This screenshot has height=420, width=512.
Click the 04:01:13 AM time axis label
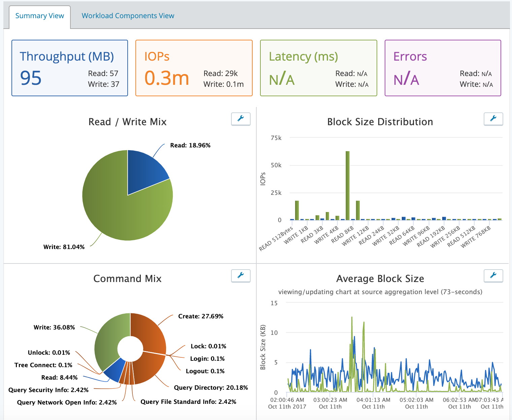[373, 400]
